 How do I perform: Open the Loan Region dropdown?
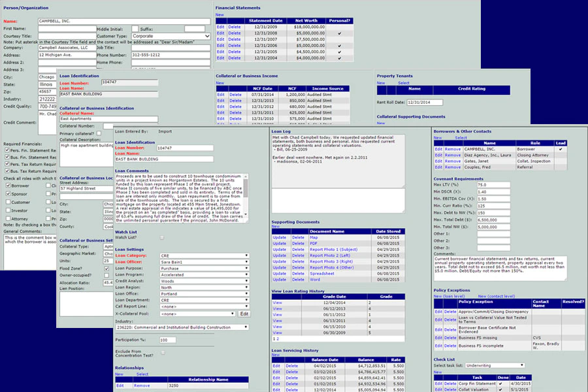204,287
